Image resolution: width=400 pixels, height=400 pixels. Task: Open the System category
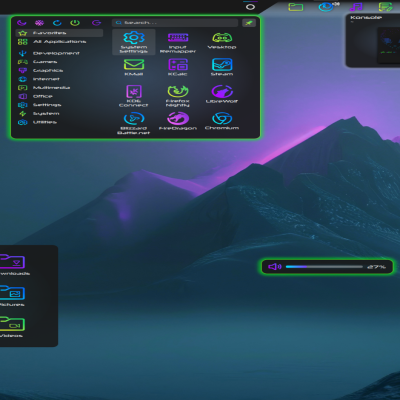point(59,114)
